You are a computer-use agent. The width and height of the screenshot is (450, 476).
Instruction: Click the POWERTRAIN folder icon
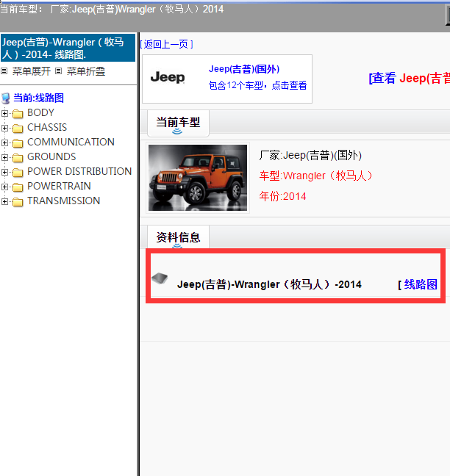pos(18,187)
